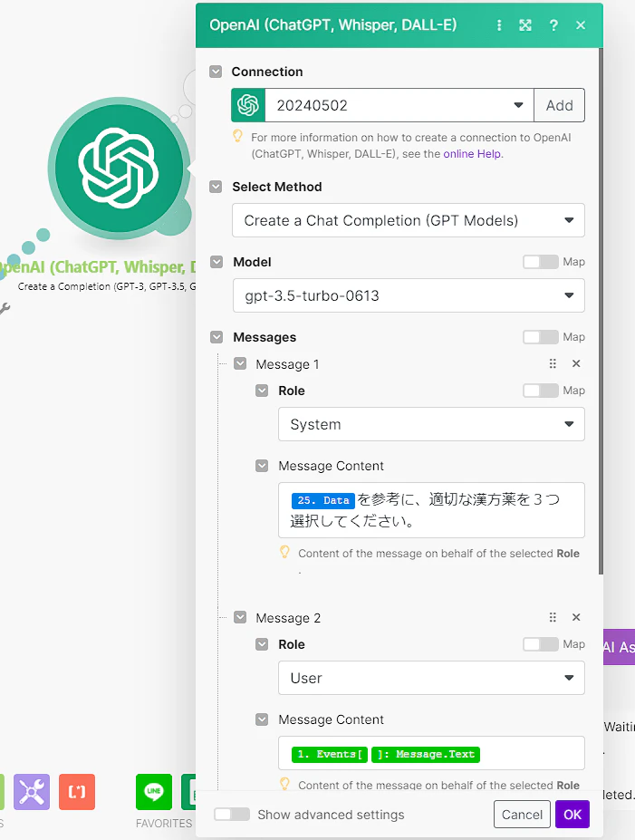Open the help question mark icon

553,25
